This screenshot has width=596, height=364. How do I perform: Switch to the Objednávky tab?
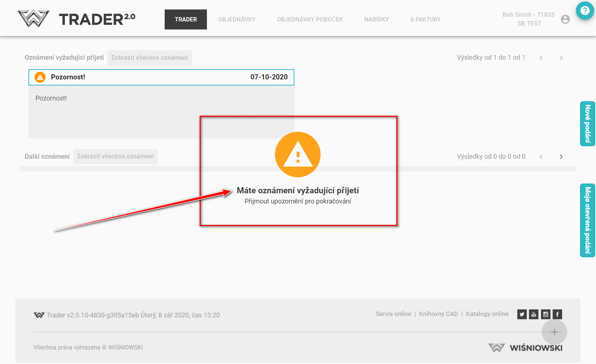pyautogui.click(x=237, y=19)
